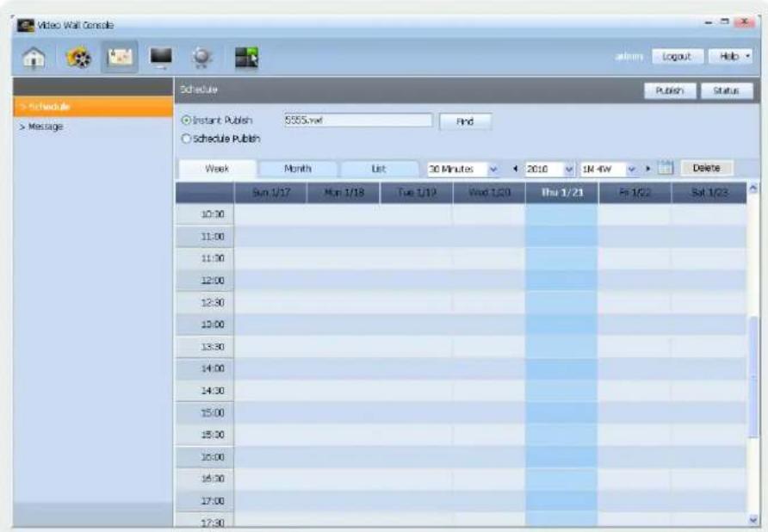768x532 pixels.
Task: Select the Instant Publish radio button
Action: (186, 120)
